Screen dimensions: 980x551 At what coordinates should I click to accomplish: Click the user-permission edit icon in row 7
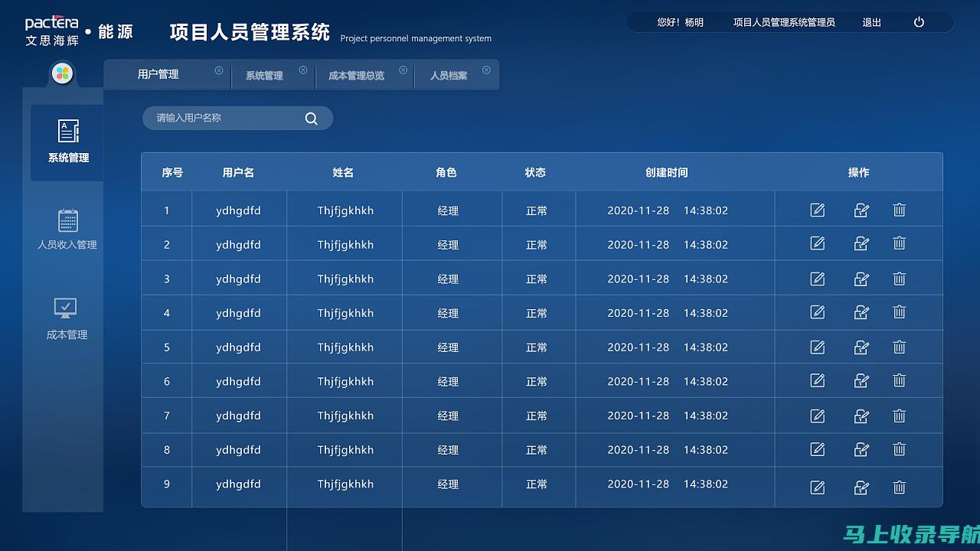(x=861, y=416)
